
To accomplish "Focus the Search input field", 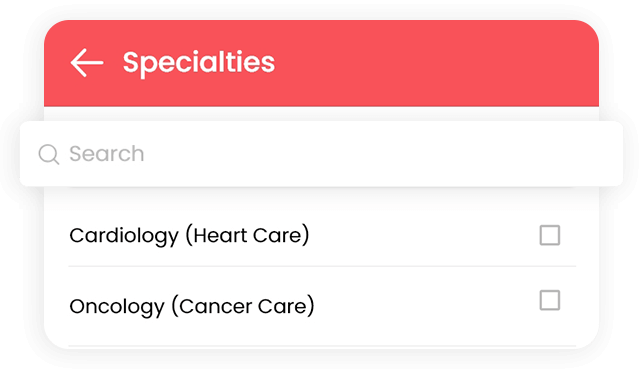I will tap(322, 154).
